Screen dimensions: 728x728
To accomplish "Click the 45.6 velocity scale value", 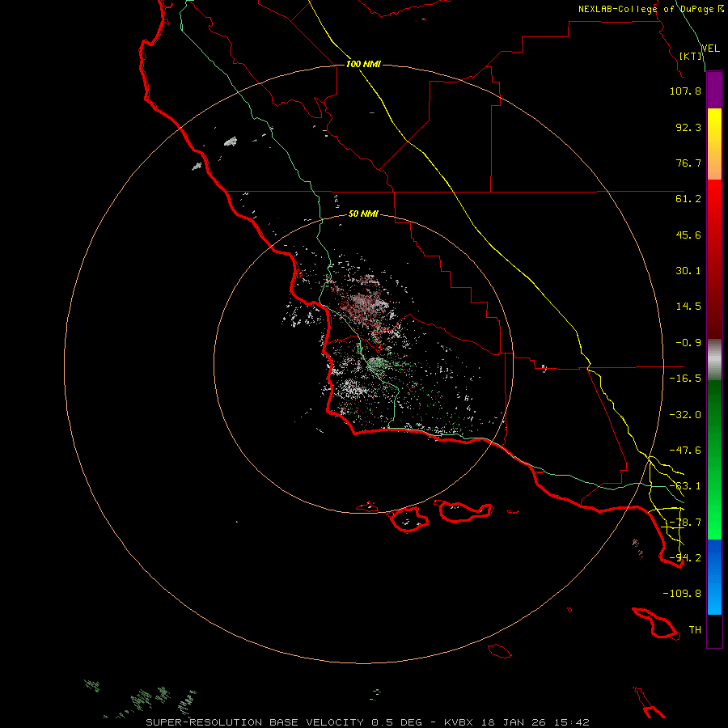I will tap(688, 235).
